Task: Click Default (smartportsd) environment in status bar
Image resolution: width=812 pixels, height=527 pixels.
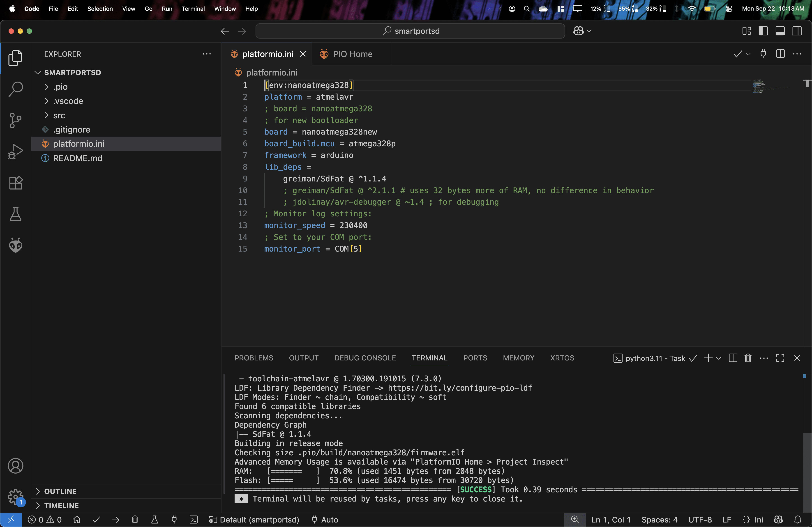Action: (254, 520)
